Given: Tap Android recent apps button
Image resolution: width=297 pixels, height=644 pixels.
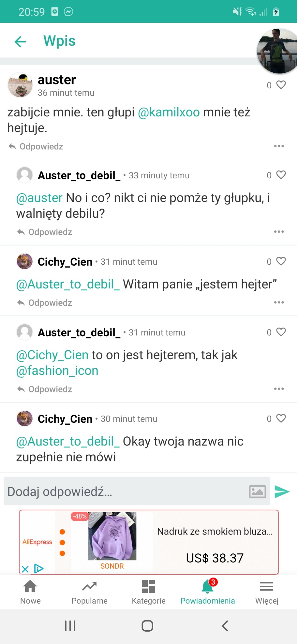Looking at the screenshot, I should point(70,626).
